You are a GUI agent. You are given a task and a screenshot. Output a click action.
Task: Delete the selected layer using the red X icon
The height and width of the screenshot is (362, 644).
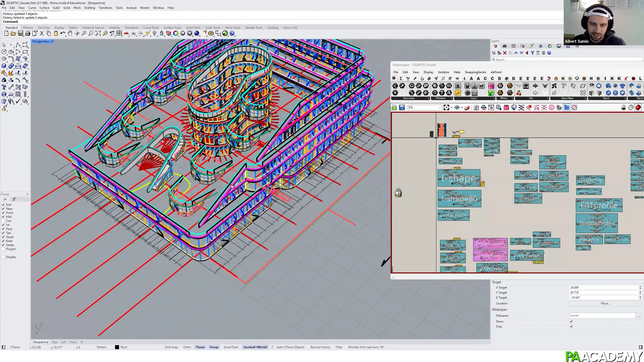(505, 53)
